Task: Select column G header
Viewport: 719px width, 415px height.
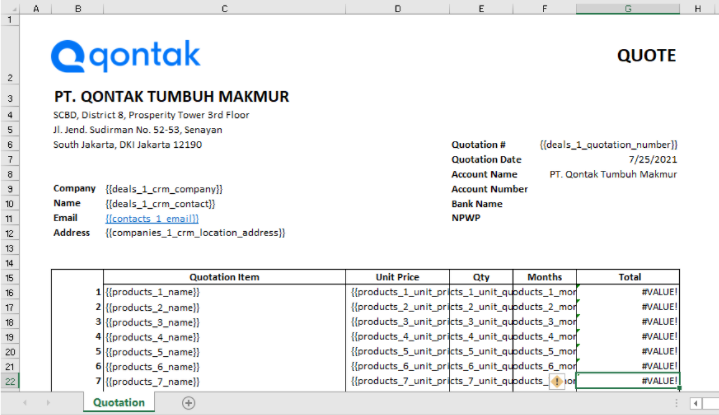Action: pos(628,8)
